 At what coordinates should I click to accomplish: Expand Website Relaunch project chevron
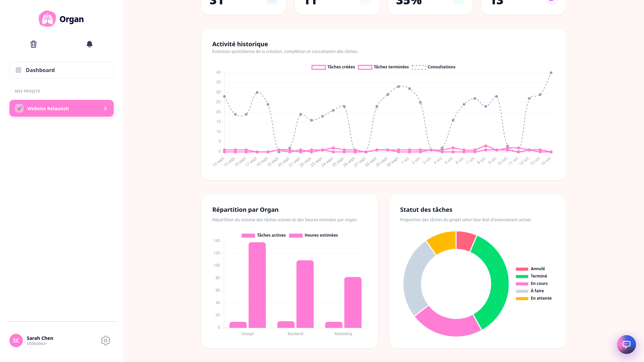click(105, 108)
